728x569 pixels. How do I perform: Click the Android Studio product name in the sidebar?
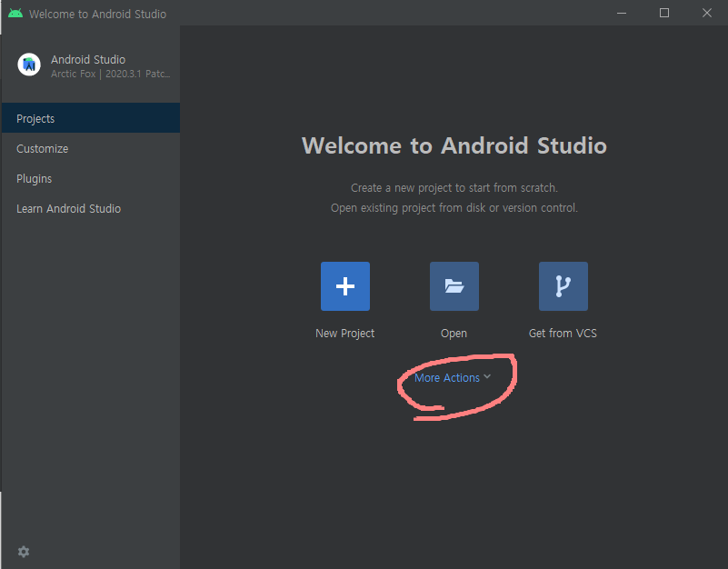coord(88,59)
